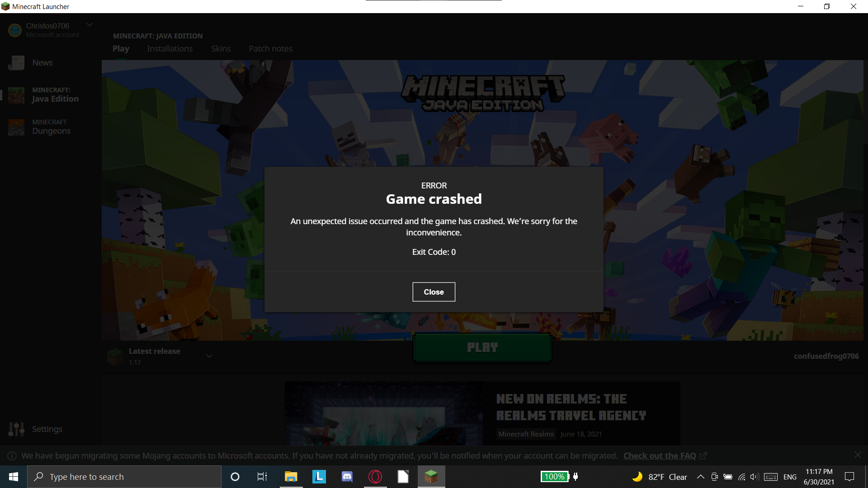Open Opera browser from the taskbar
Image resolution: width=868 pixels, height=488 pixels.
tap(375, 477)
